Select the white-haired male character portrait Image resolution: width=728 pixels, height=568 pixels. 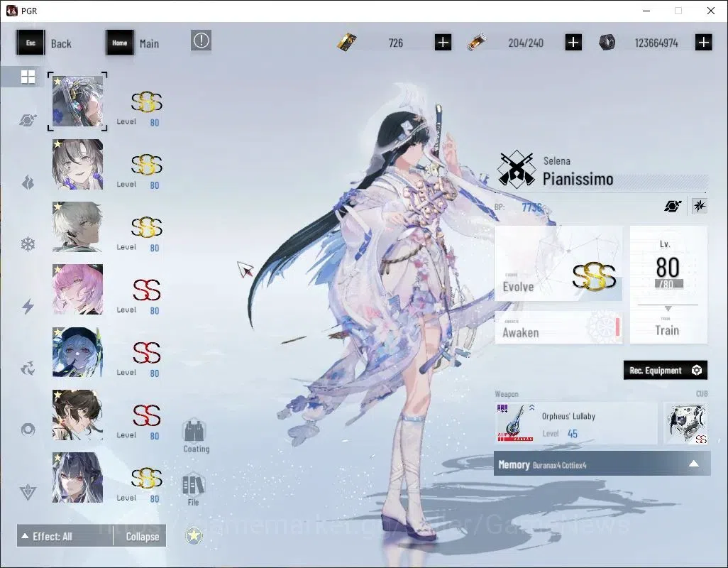pyautogui.click(x=77, y=226)
